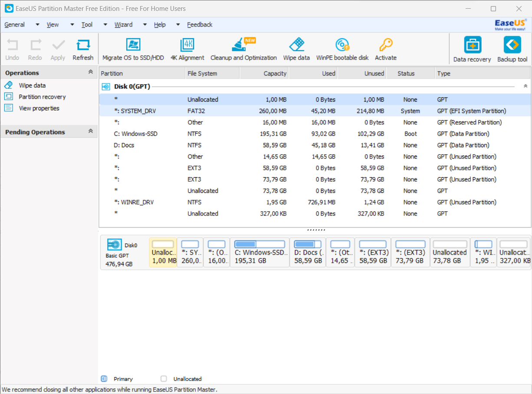Open the Help menu dropdown arrow

(x=178, y=25)
